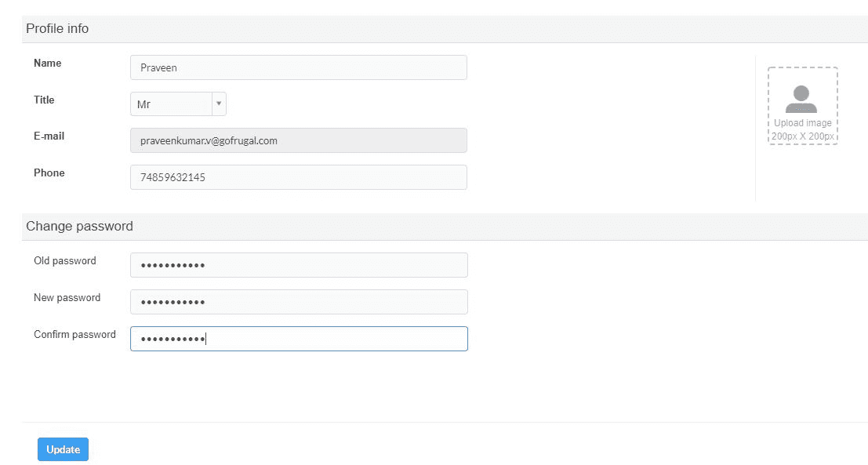Click the 'Confirm password' label
868x465 pixels.
tap(74, 335)
